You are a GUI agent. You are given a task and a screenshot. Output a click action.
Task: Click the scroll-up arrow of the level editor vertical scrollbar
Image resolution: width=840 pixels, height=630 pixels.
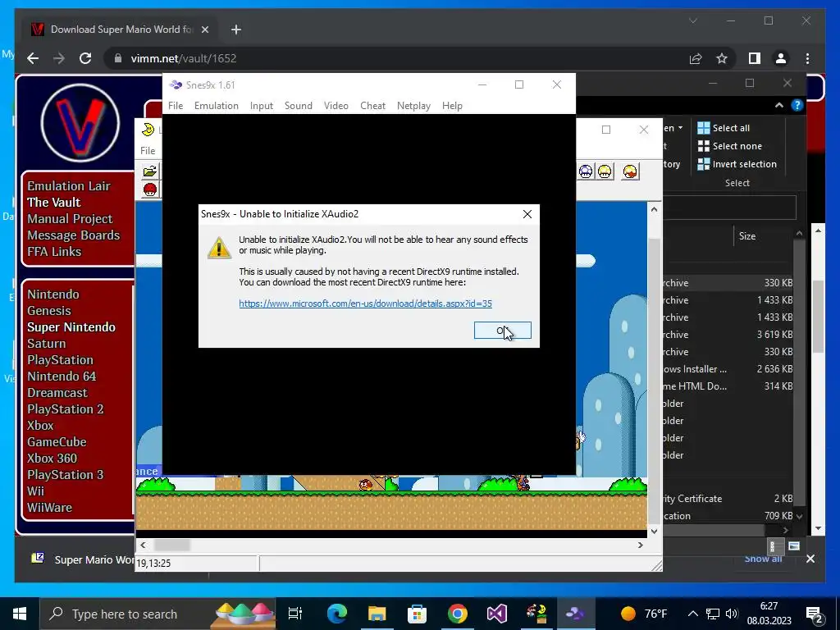654,209
